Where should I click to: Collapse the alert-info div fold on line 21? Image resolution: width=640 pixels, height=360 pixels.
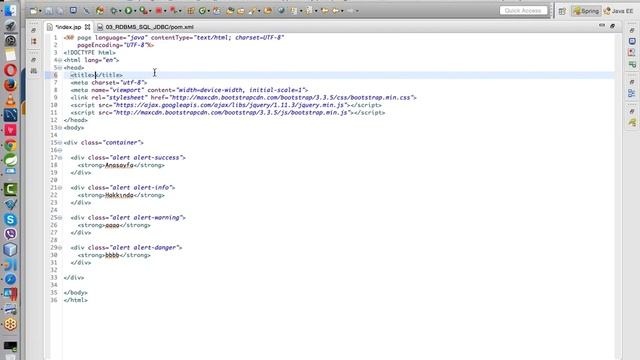[60, 188]
